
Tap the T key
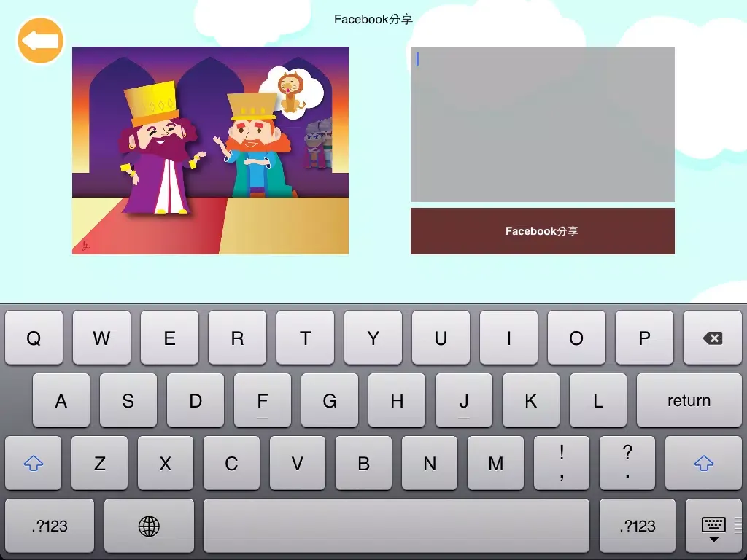305,338
